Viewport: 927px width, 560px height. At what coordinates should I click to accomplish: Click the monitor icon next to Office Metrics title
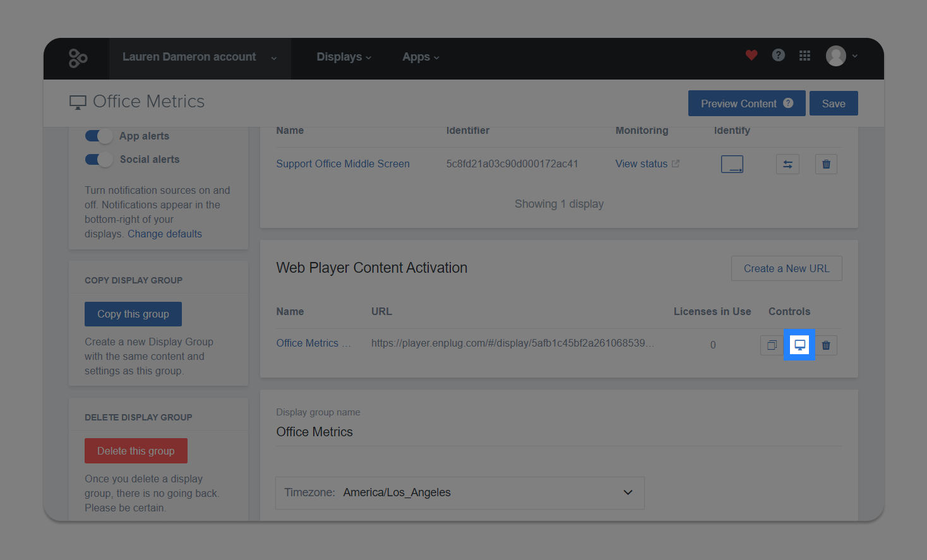[78, 102]
